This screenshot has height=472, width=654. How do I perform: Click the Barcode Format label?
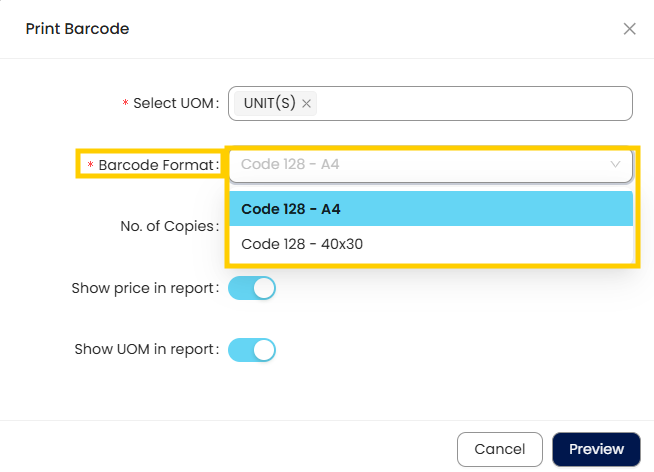point(158,165)
